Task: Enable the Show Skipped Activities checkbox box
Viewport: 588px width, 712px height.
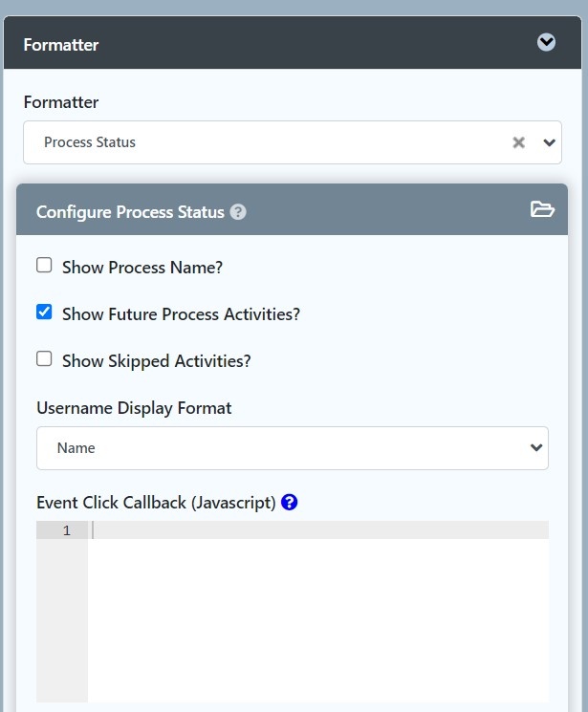Action: (x=44, y=359)
